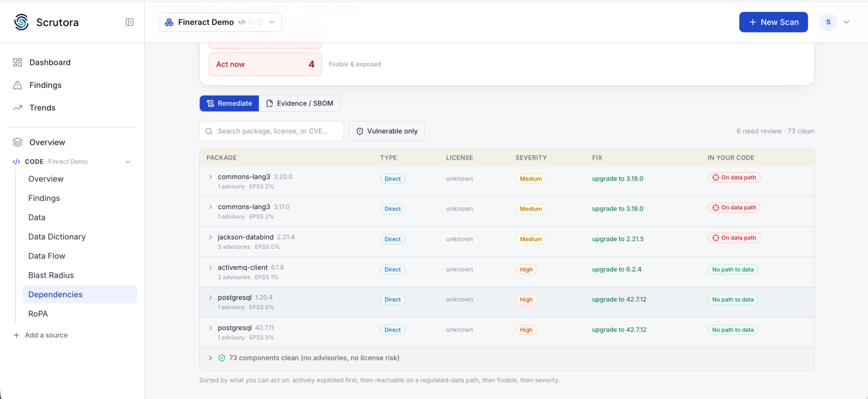Open Findings via the warning triangle icon
Screen dimensions: 868x399
click(17, 85)
